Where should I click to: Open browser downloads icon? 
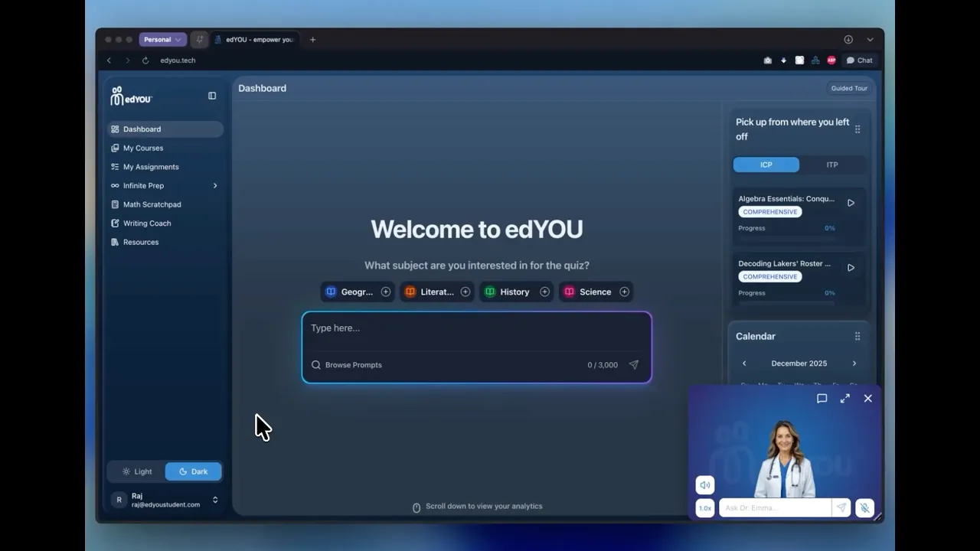pyautogui.click(x=848, y=40)
